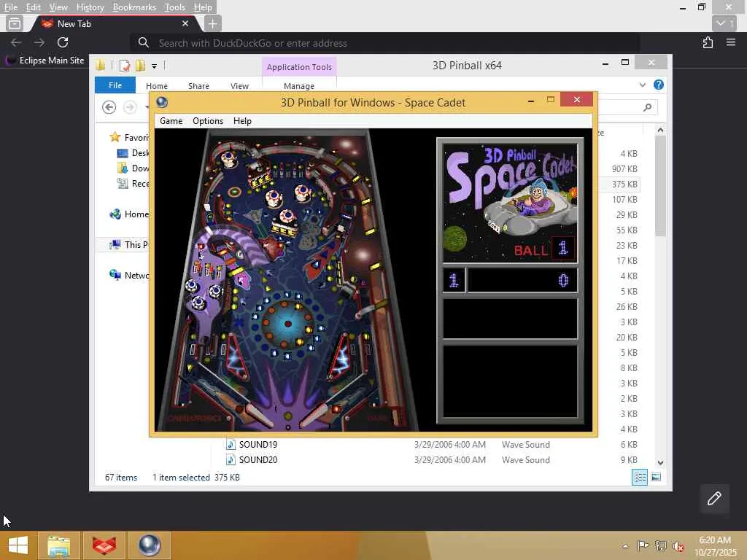747x560 pixels.
Task: Switch to browser from taskbar icon
Action: pos(104,545)
